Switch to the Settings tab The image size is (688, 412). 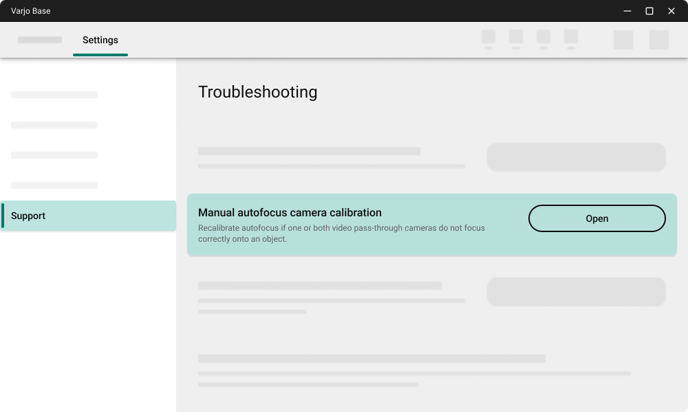point(100,40)
